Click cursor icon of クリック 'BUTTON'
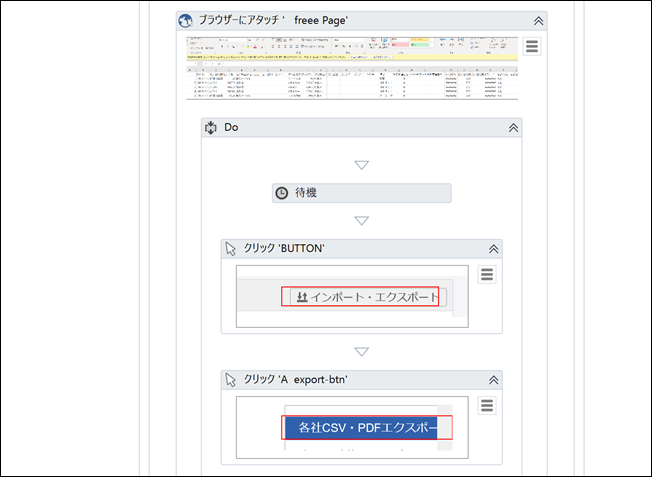Image resolution: width=652 pixels, height=477 pixels. pos(230,249)
